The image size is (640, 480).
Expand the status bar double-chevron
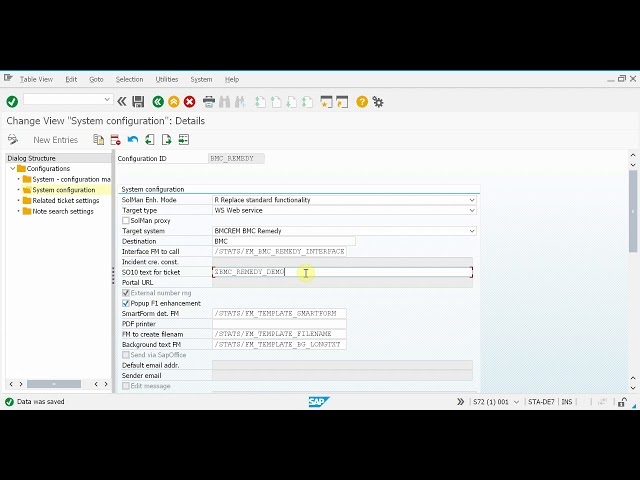pos(460,402)
